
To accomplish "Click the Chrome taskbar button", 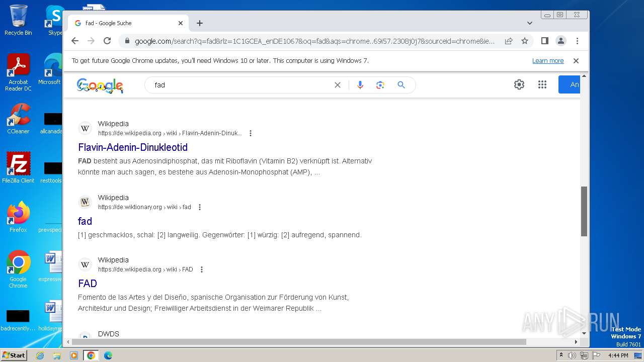I will click(91, 355).
